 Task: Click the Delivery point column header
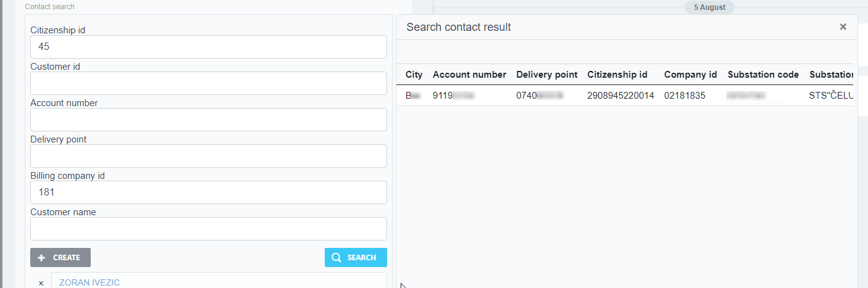[546, 75]
